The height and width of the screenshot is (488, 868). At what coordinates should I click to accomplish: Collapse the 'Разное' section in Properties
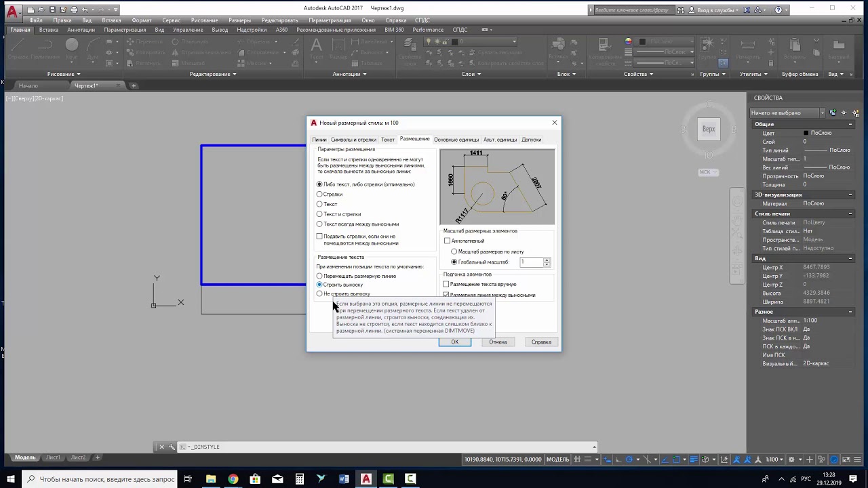click(x=850, y=312)
